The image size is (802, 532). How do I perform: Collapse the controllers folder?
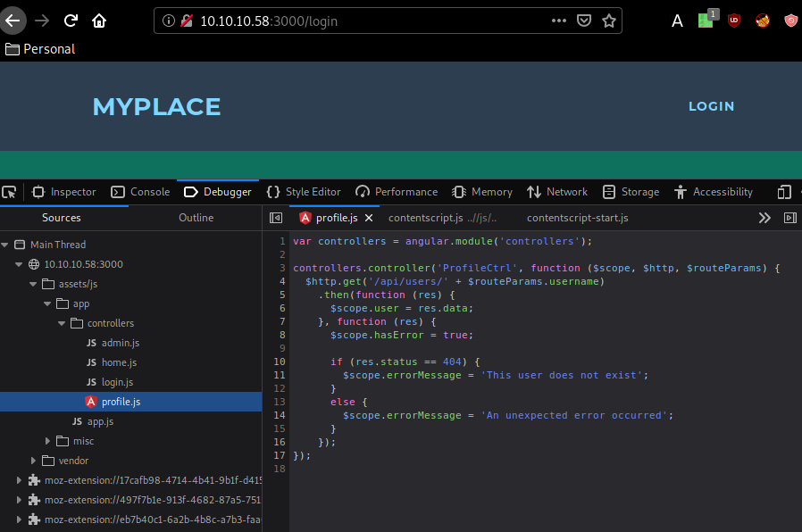[62, 323]
